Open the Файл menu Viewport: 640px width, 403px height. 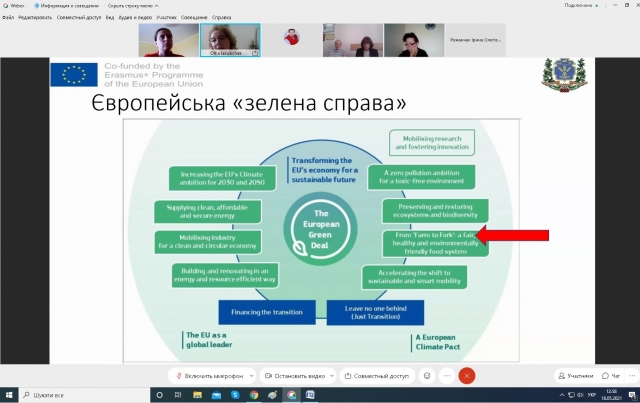8,18
